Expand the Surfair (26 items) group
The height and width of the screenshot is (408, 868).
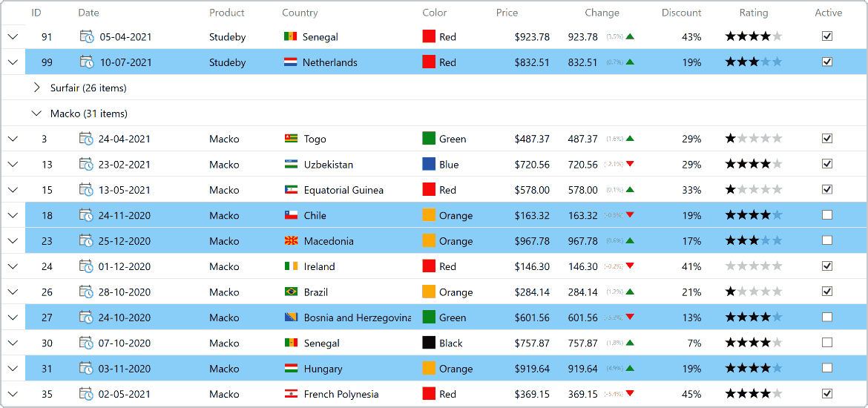pyautogui.click(x=37, y=88)
